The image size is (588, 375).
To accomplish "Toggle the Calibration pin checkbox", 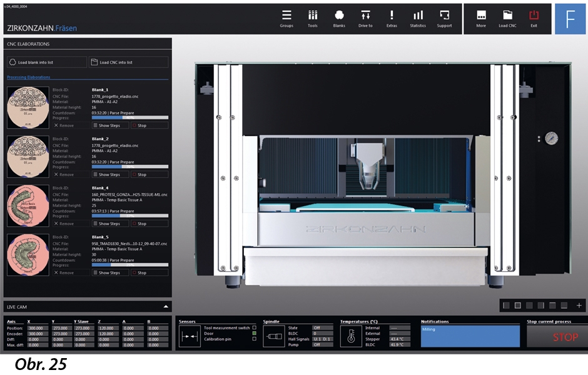I will coord(254,339).
